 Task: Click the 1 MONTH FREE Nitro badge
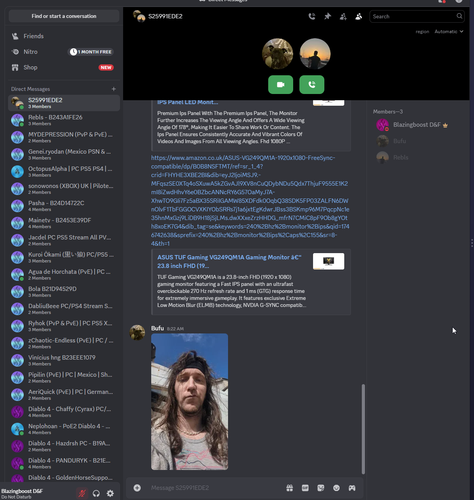91,52
